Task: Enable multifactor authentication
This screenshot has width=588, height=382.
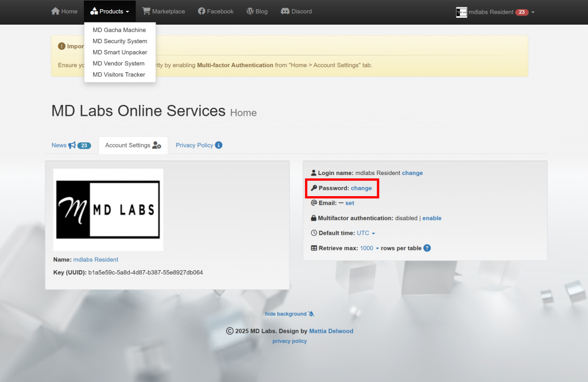Action: point(432,219)
